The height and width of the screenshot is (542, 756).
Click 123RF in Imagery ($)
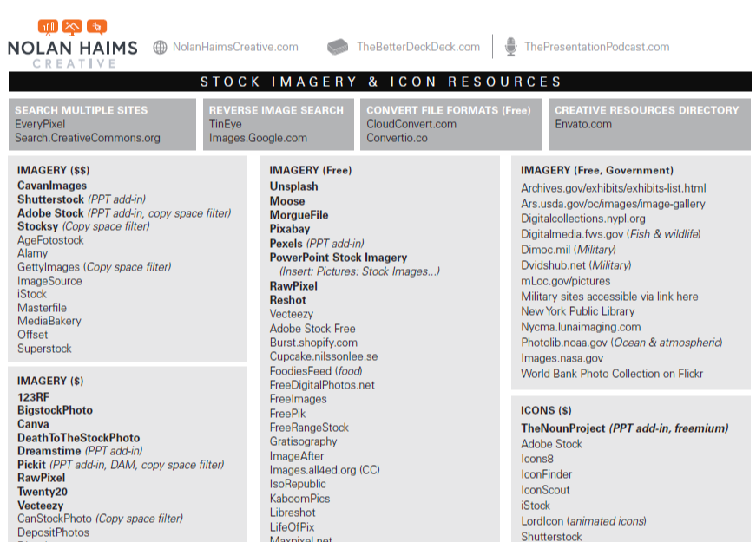[33, 397]
